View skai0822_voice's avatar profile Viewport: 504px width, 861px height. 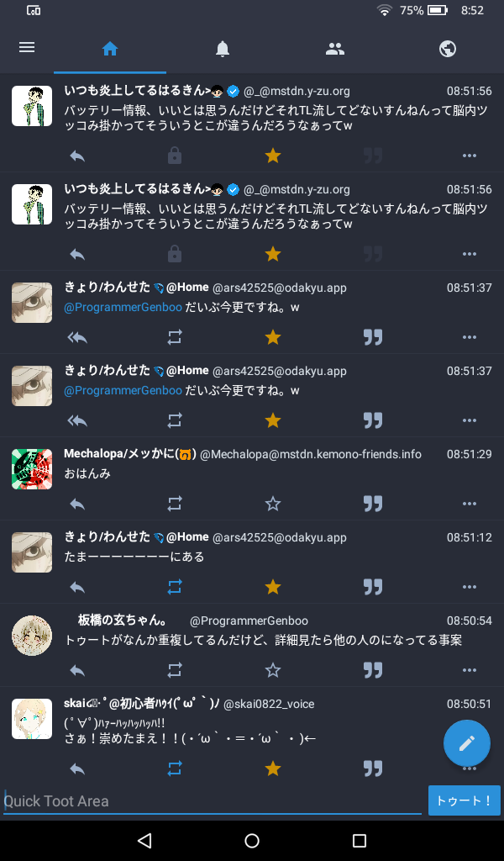(32, 719)
